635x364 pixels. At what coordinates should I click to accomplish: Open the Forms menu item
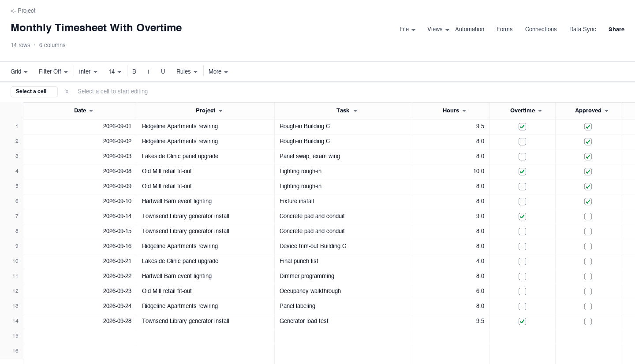coord(504,30)
